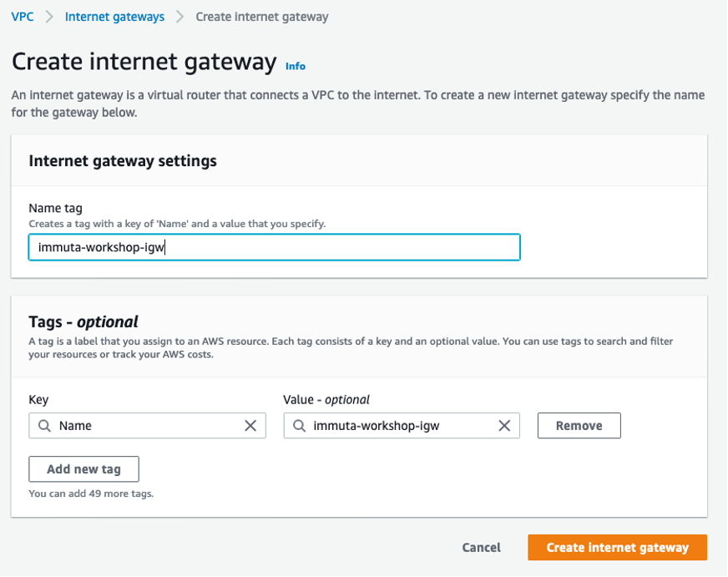Click the search icon in Value field
Viewport: 728px width, 577px height.
pyautogui.click(x=300, y=426)
